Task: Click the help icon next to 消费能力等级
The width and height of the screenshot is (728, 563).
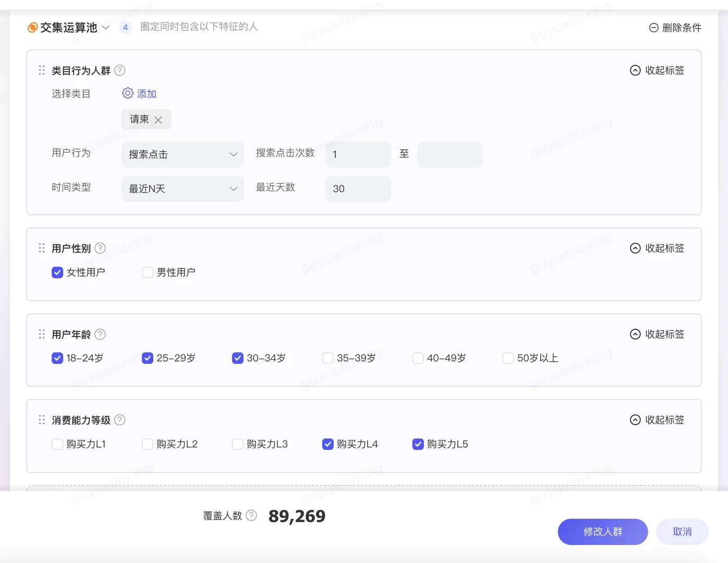Action: tap(119, 419)
